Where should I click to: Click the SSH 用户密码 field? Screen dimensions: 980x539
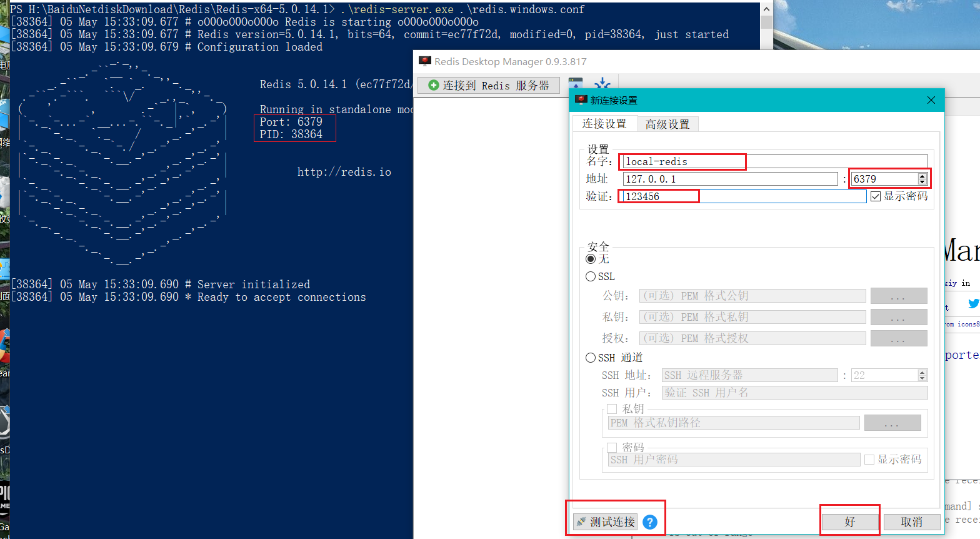pyautogui.click(x=734, y=460)
